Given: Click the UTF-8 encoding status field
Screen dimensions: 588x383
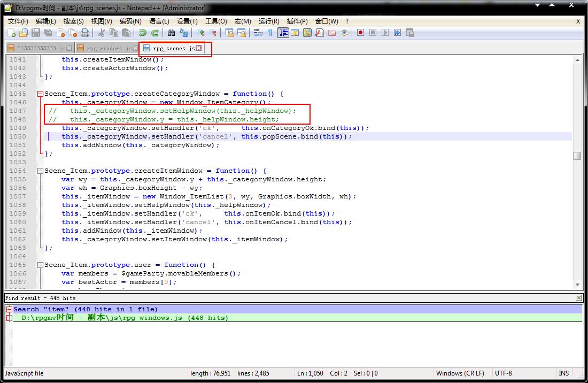Looking at the screenshot, I should point(503,373).
